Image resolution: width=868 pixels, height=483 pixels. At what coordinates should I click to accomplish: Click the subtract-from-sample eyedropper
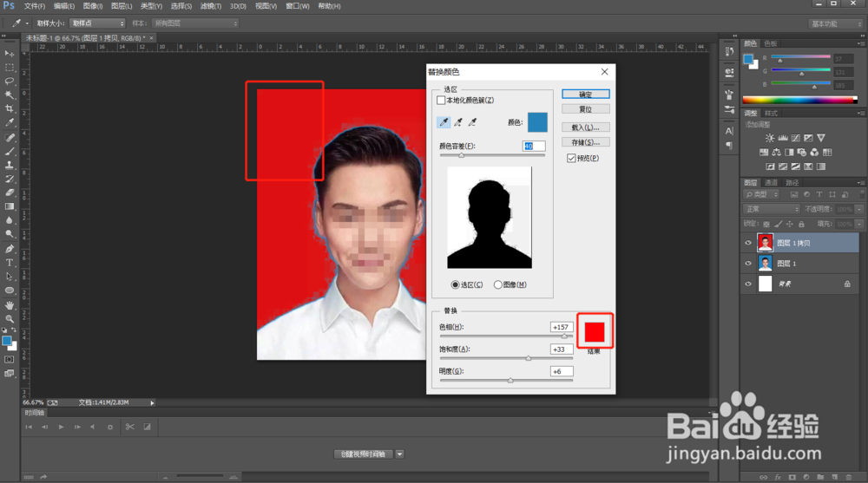[472, 122]
